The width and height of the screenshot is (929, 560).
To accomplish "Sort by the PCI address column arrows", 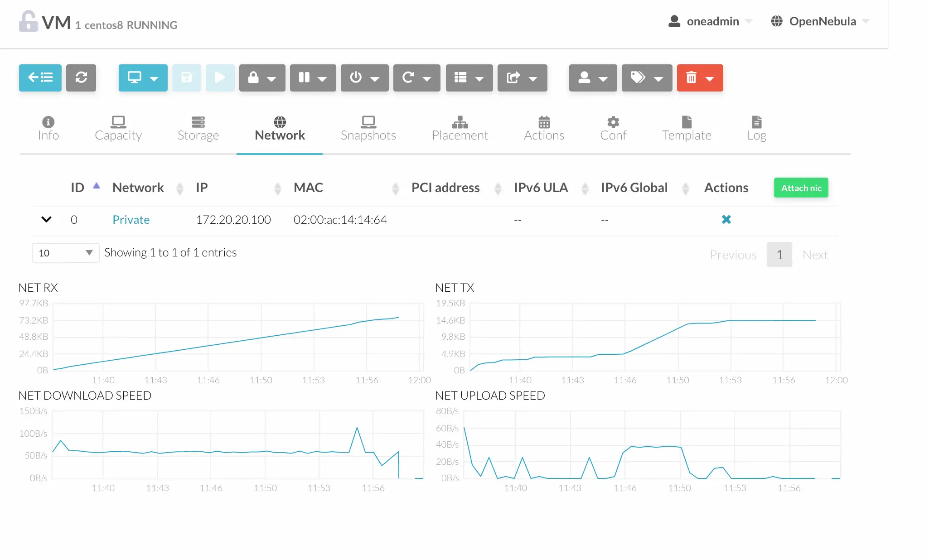I will point(498,188).
